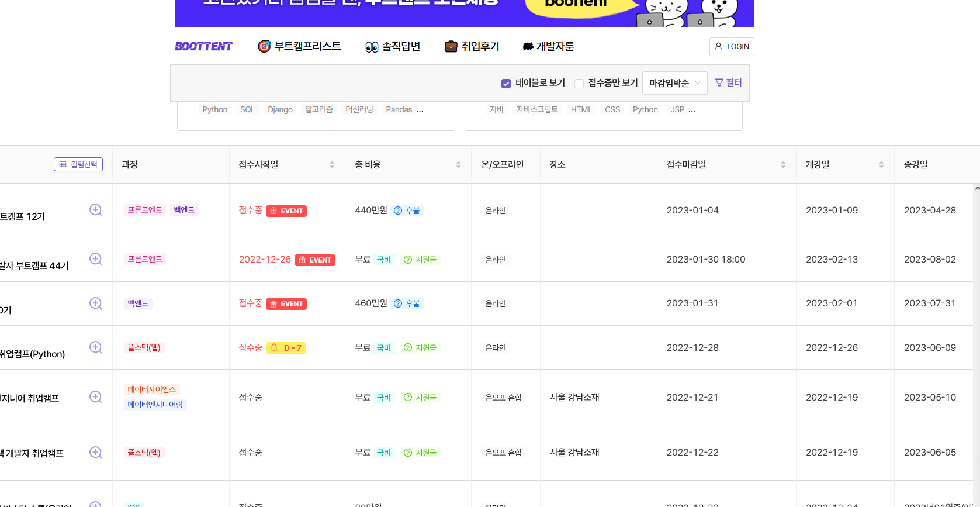Sort by 접수마감일 column arrows
This screenshot has height=507, width=980.
(x=783, y=165)
